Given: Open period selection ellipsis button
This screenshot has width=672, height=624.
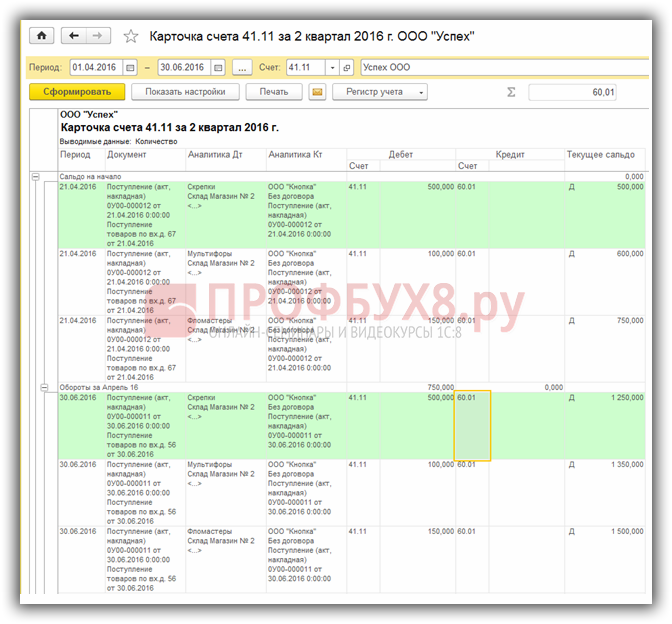Looking at the screenshot, I should (x=242, y=68).
